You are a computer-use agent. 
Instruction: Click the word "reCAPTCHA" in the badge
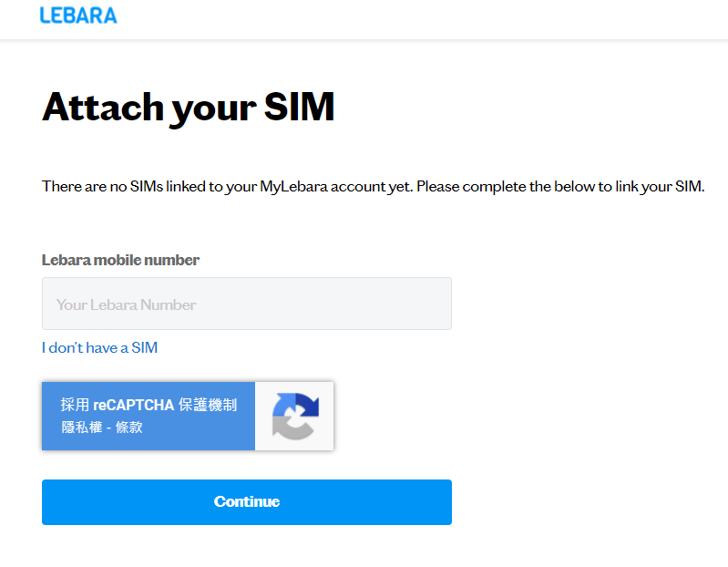pos(133,405)
